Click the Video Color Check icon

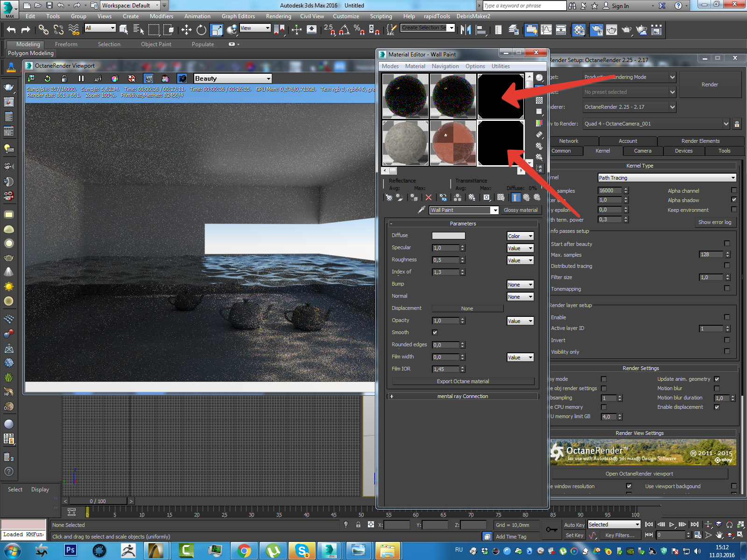[x=539, y=123]
